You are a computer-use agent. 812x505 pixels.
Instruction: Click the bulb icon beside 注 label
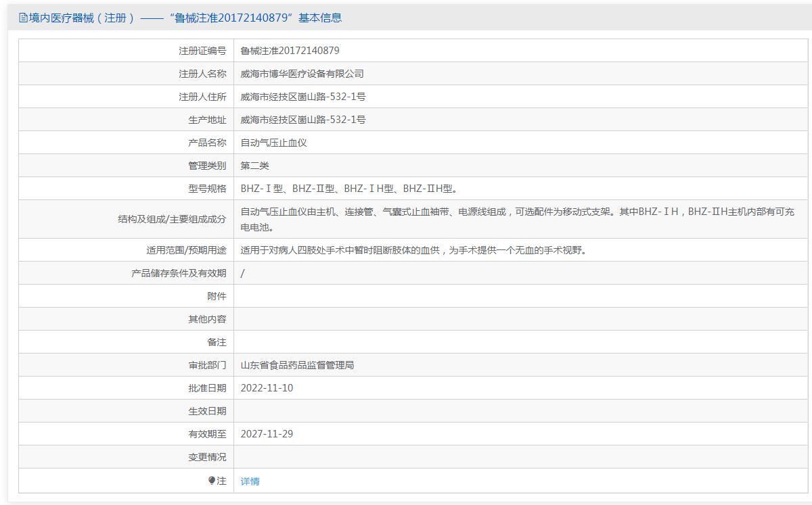(212, 481)
